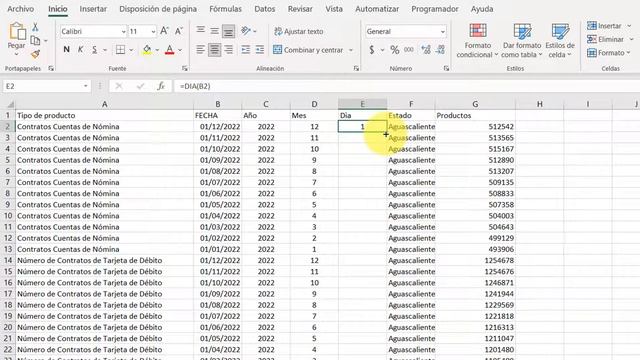This screenshot has width=640, height=360.
Task: Click cell containing 512542
Action: [475, 127]
